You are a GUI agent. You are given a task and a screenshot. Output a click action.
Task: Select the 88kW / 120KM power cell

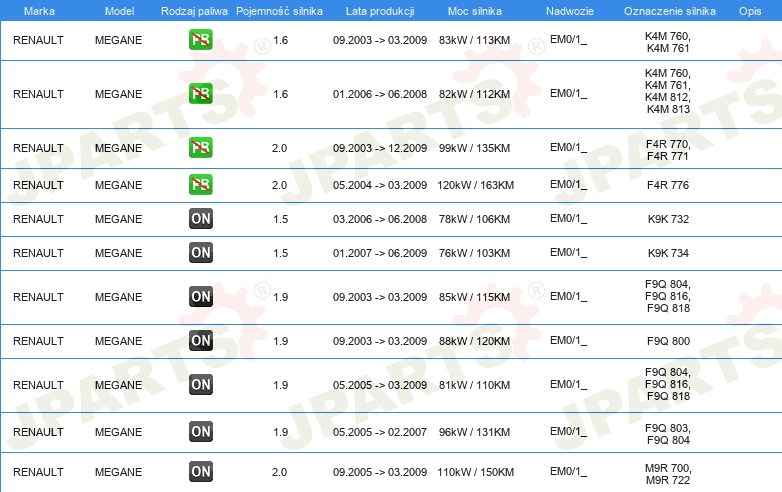click(474, 341)
